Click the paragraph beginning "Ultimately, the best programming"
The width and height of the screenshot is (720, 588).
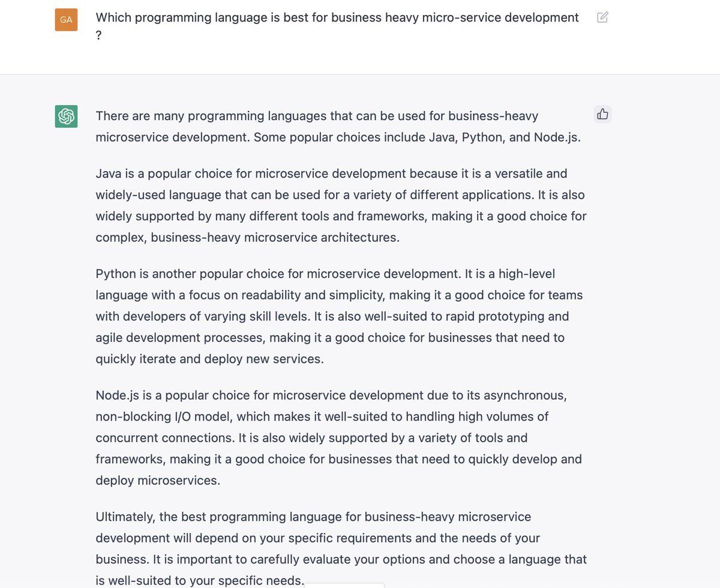tap(341, 548)
